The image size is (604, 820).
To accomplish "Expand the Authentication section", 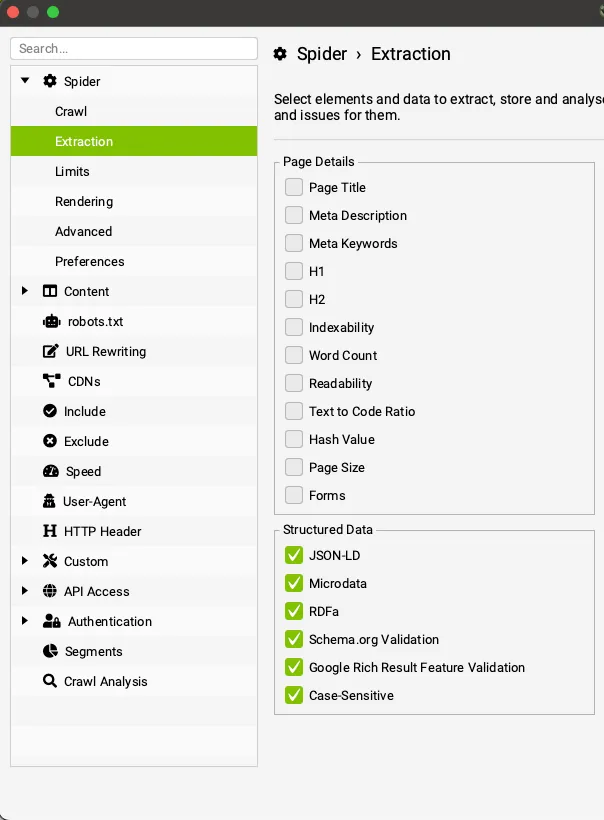I will [x=24, y=621].
